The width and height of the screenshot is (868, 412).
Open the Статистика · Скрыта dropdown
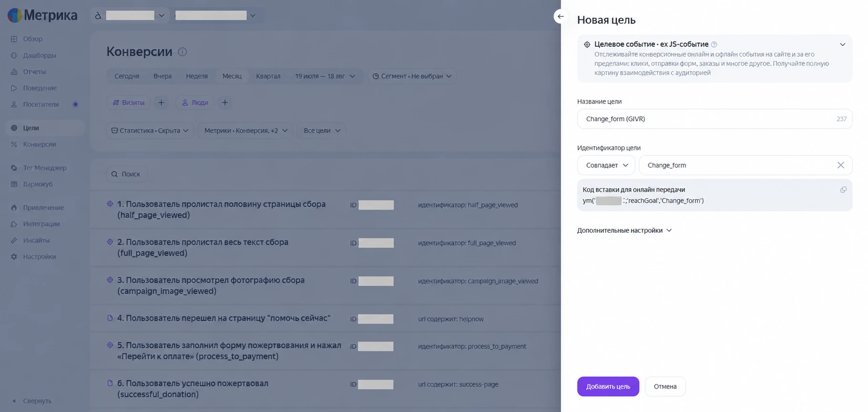pyautogui.click(x=150, y=131)
